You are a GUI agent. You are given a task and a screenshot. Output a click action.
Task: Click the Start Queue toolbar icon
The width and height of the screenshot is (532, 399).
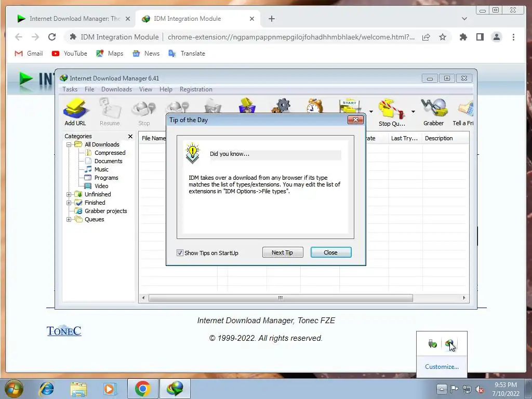(350, 106)
